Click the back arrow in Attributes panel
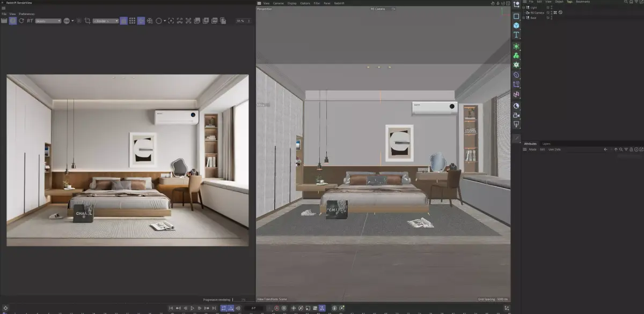644x314 pixels. pyautogui.click(x=605, y=149)
